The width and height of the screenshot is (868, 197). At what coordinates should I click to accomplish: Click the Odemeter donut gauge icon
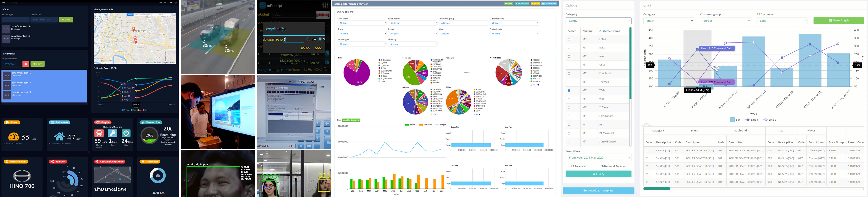[x=158, y=175]
